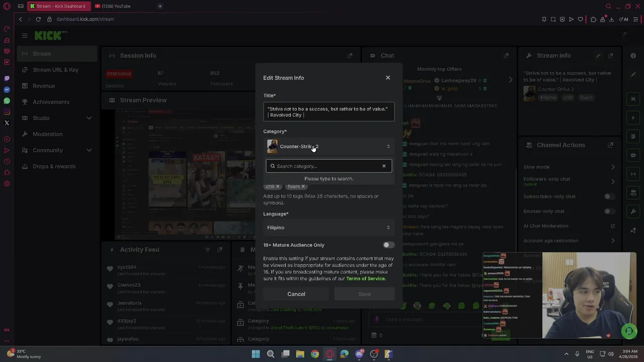
Task: Show next Monthly top Gifters
Action: pos(511,80)
